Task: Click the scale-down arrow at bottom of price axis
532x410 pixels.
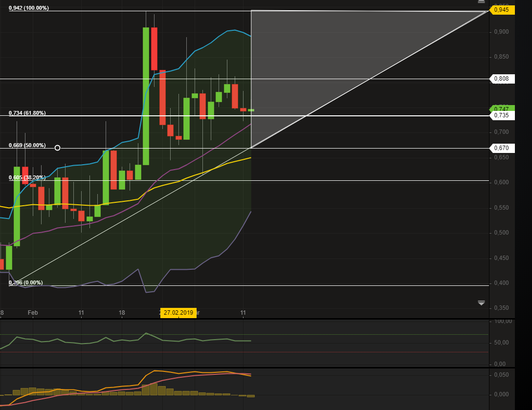Action: [481, 303]
